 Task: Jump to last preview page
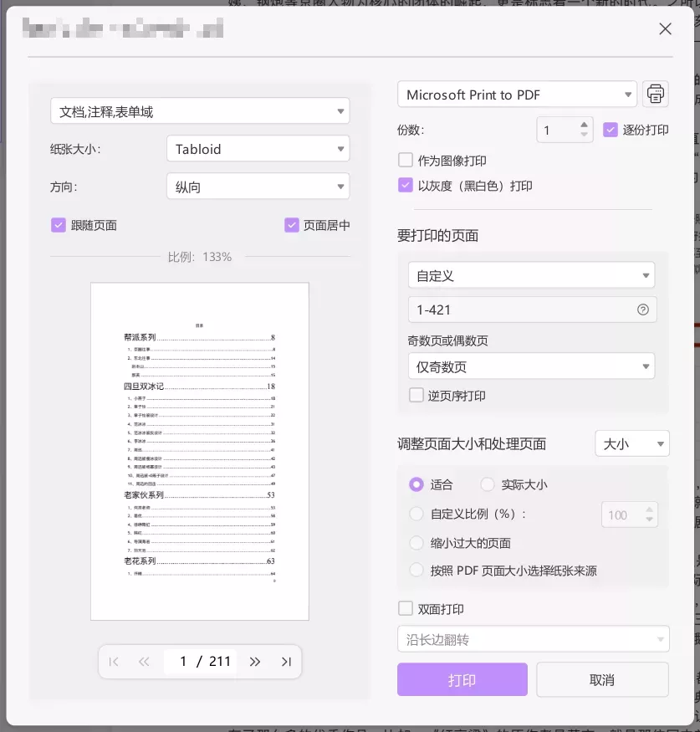click(x=286, y=662)
